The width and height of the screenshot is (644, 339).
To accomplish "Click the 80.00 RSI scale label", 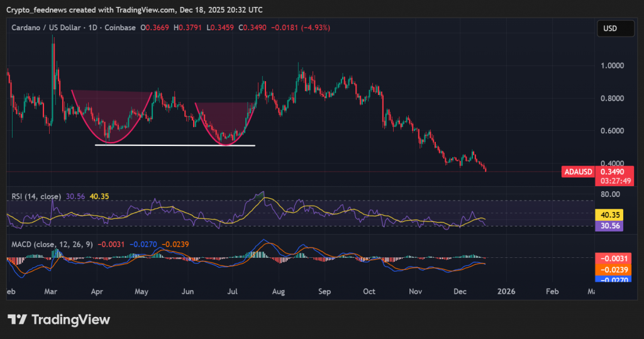I will (x=610, y=194).
